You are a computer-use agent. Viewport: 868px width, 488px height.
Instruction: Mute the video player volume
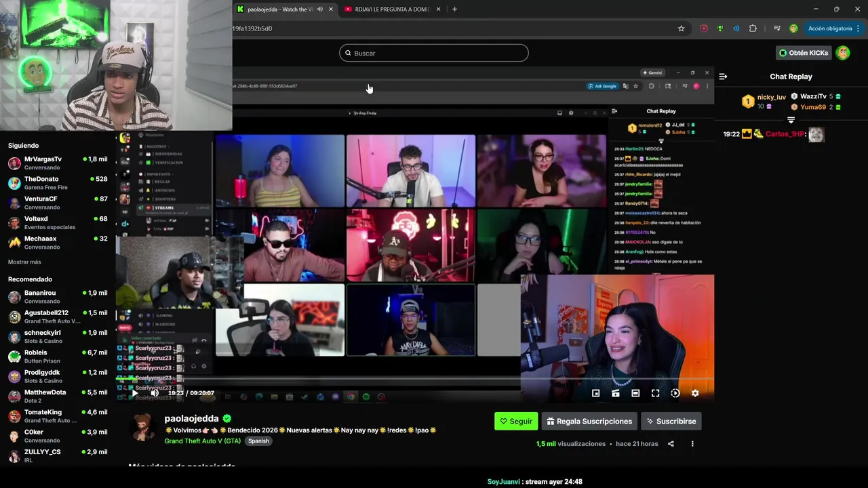pos(155,393)
